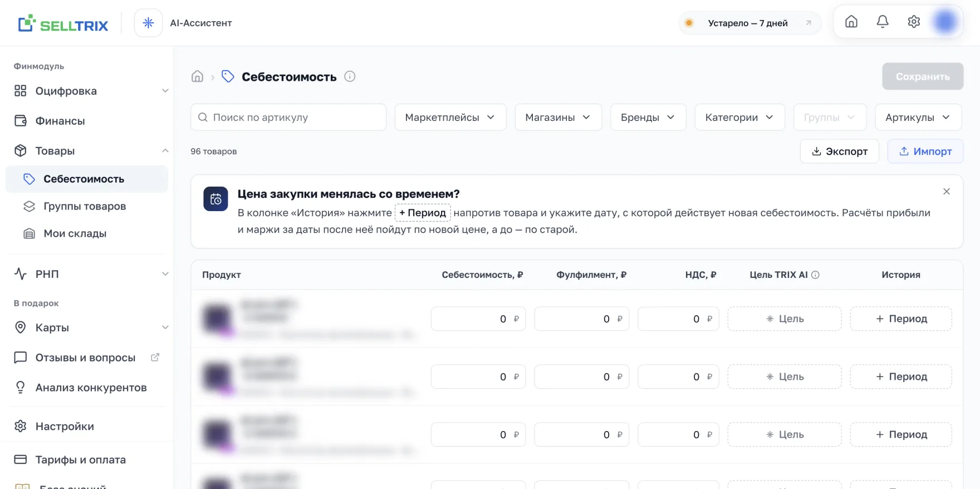
Task: Open РНП in the sidebar
Action: coord(87,274)
